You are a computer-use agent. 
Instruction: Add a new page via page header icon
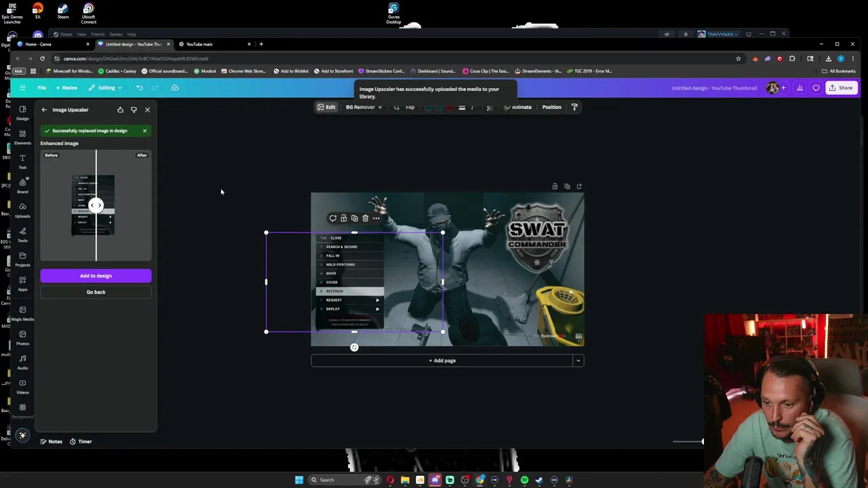(579, 186)
